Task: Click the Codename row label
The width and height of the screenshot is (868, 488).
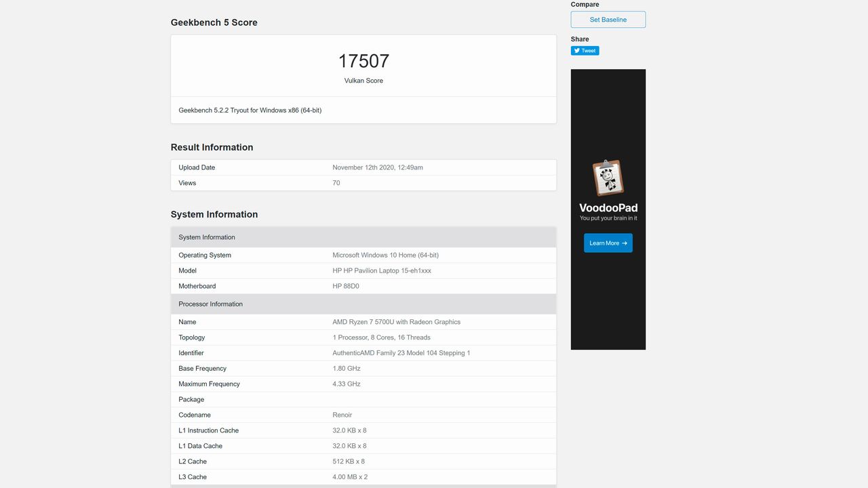Action: pos(195,415)
